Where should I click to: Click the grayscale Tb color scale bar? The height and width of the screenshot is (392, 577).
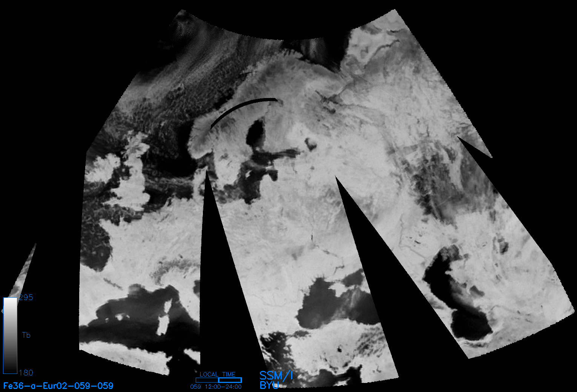click(x=10, y=335)
